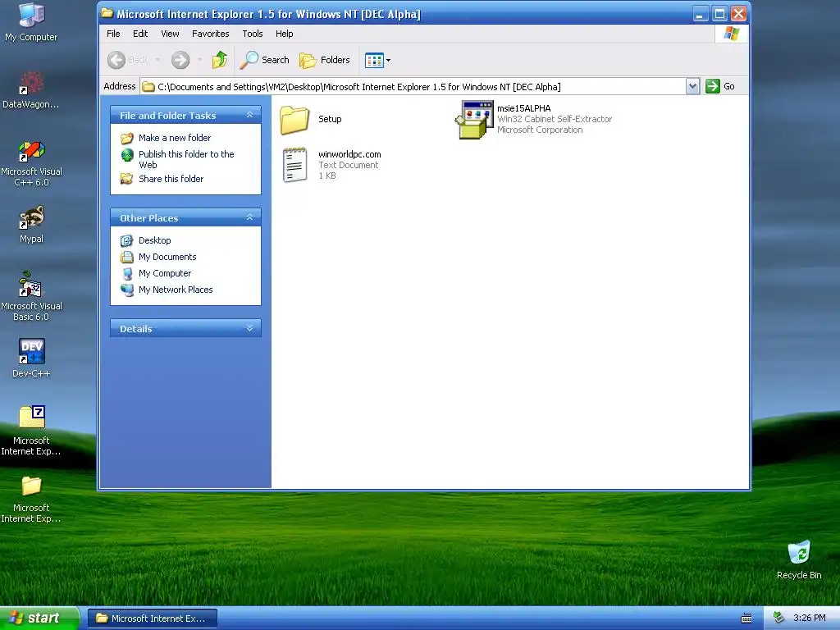Click the Up one level toolbar icon

[220, 59]
